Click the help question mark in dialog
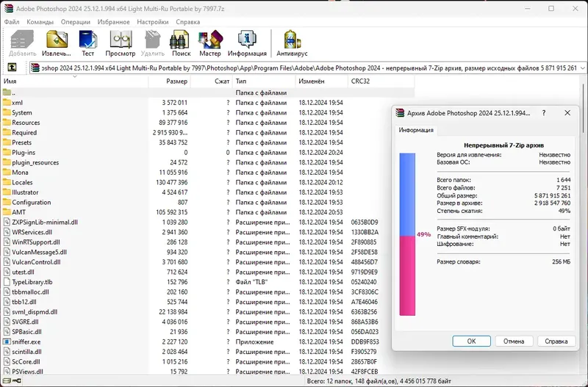 (544, 113)
